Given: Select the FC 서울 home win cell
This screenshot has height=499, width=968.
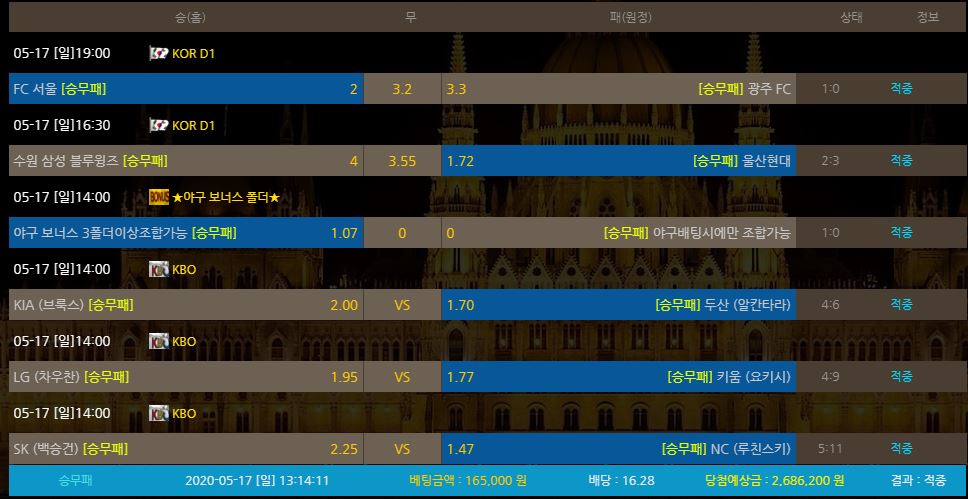Looking at the screenshot, I should point(185,89).
